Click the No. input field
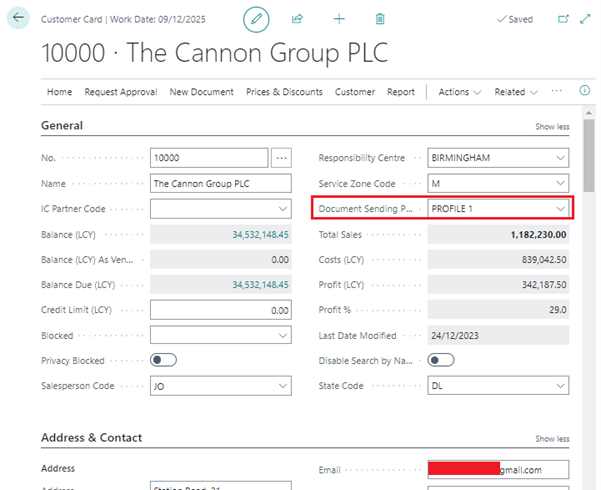The height and width of the screenshot is (490, 601). [209, 158]
